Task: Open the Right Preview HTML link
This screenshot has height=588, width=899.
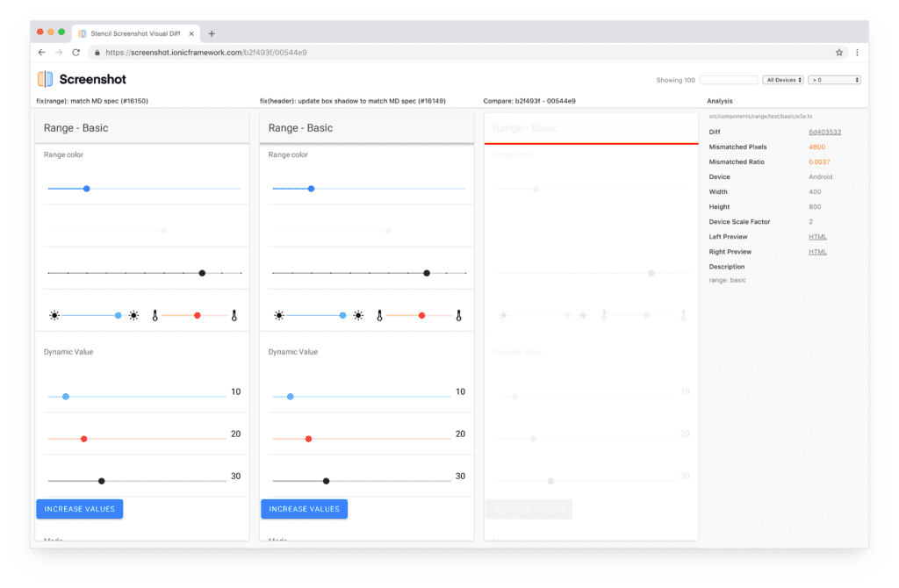Action: (817, 252)
